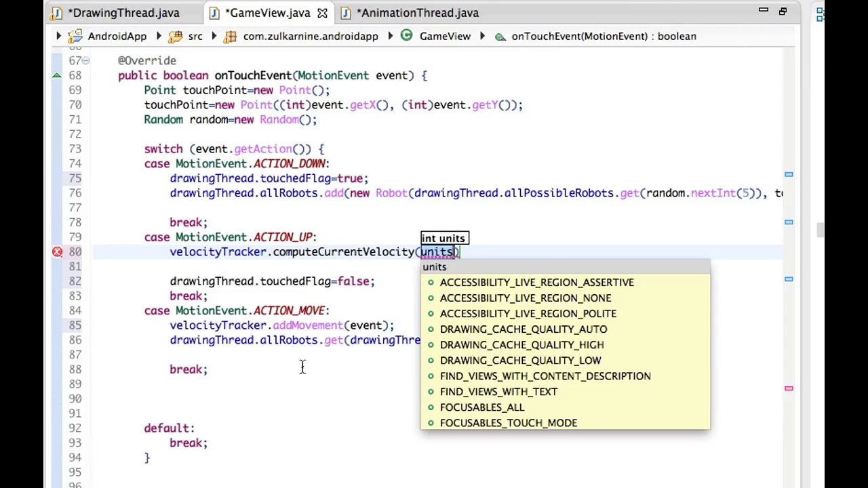The height and width of the screenshot is (488, 868).
Task: Click the package icon in the breadcrumb
Action: coord(231,36)
